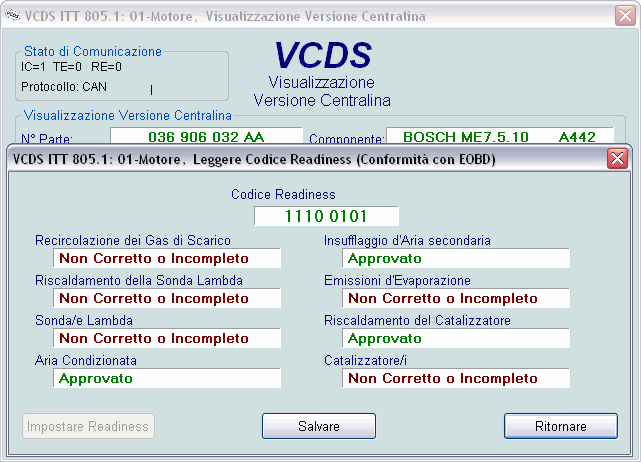Close the Visualizzazione Versione Centralina background window

tap(625, 16)
